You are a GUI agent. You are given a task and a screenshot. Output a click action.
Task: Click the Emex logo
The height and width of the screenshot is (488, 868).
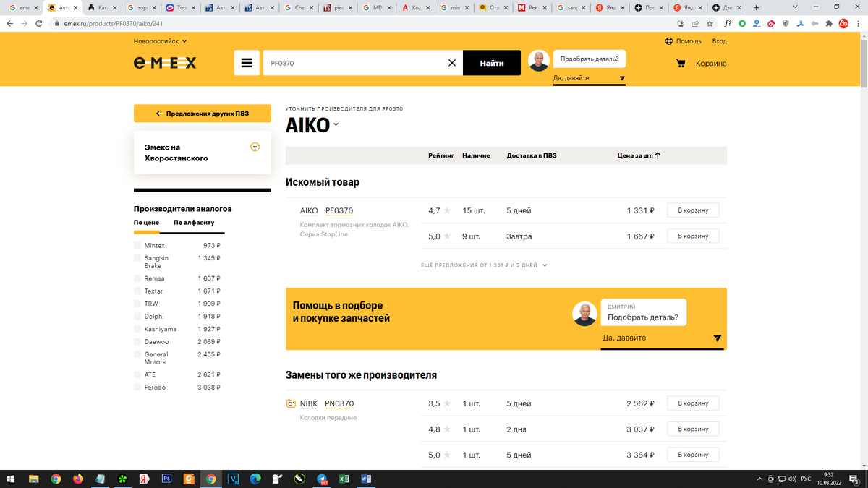165,63
